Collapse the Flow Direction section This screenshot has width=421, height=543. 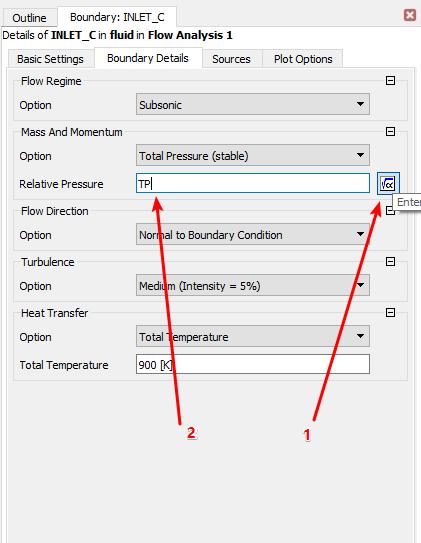click(390, 211)
